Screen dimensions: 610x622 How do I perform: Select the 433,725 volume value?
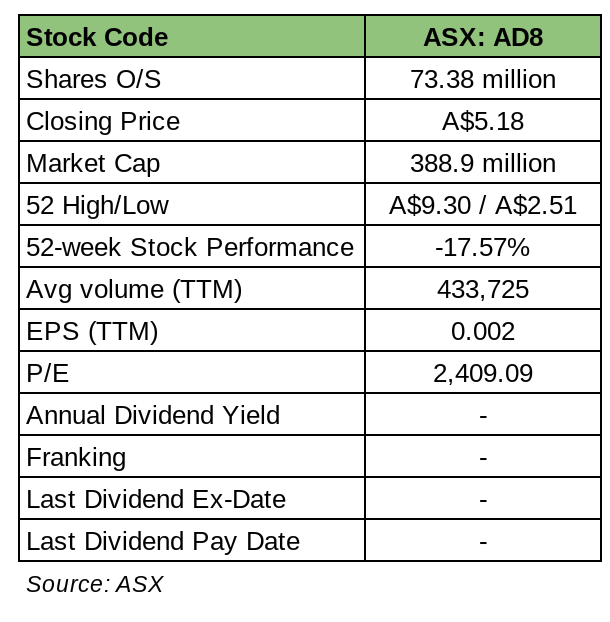(483, 290)
